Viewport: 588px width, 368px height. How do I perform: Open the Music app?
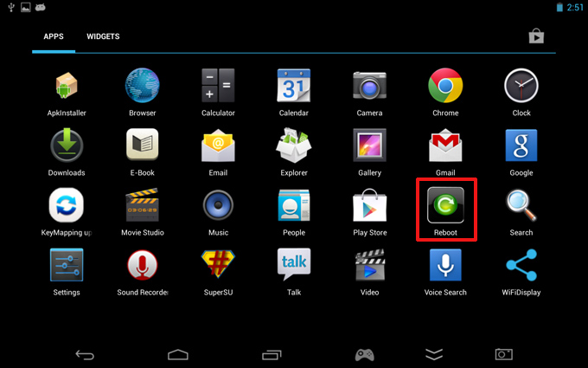coord(218,205)
